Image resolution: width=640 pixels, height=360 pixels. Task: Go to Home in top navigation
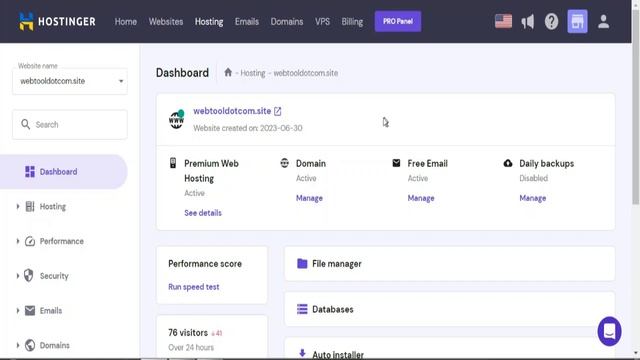(126, 22)
